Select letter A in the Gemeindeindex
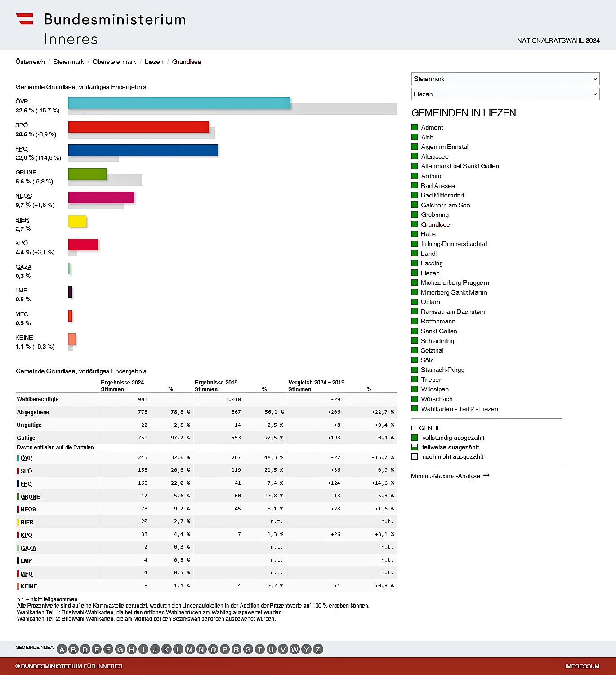The image size is (616, 675). point(62,649)
